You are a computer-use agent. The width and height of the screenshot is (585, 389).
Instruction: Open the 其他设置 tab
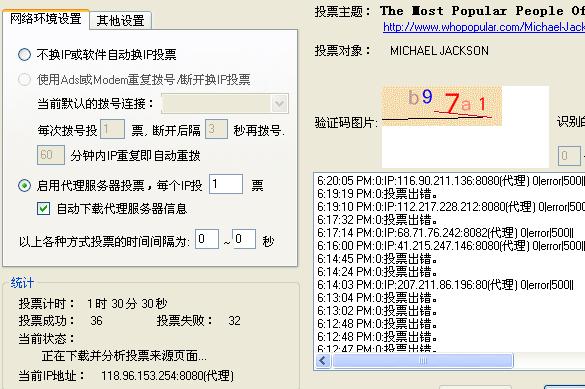tap(120, 21)
